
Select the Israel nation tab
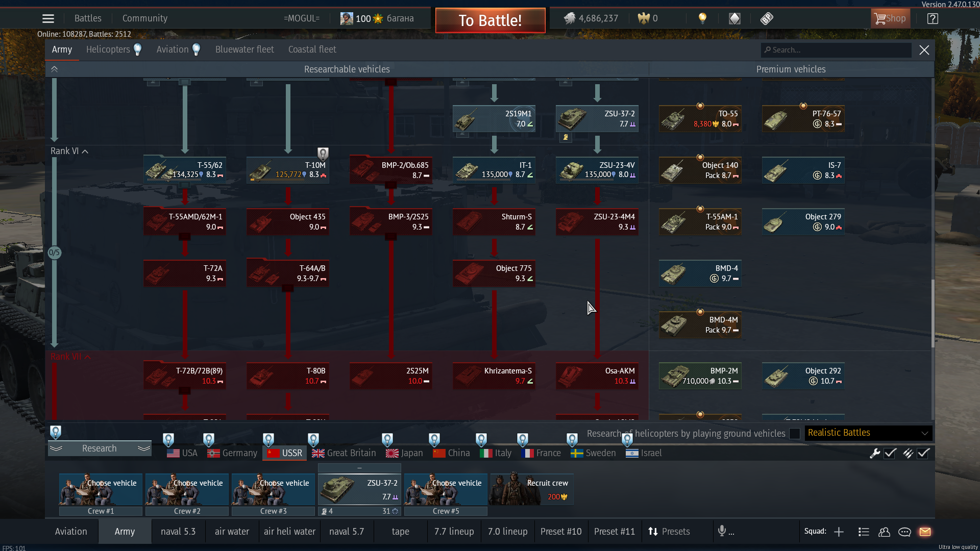644,453
